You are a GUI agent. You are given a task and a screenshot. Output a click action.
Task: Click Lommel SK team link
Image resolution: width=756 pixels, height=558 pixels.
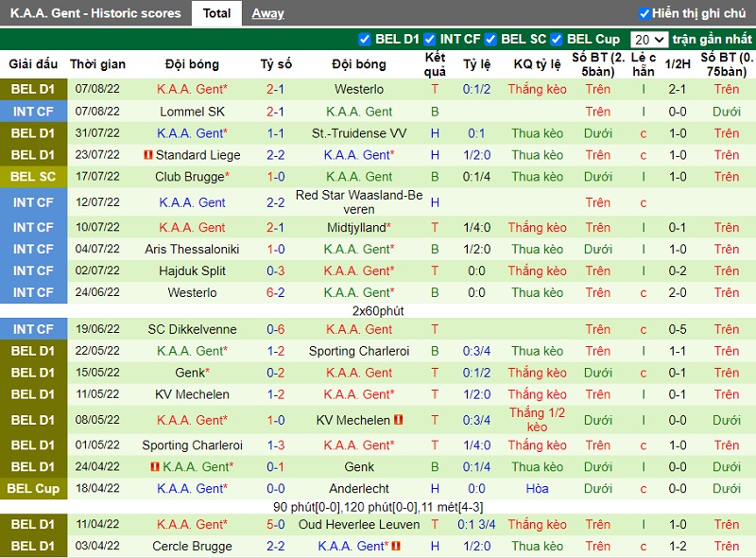(193, 112)
